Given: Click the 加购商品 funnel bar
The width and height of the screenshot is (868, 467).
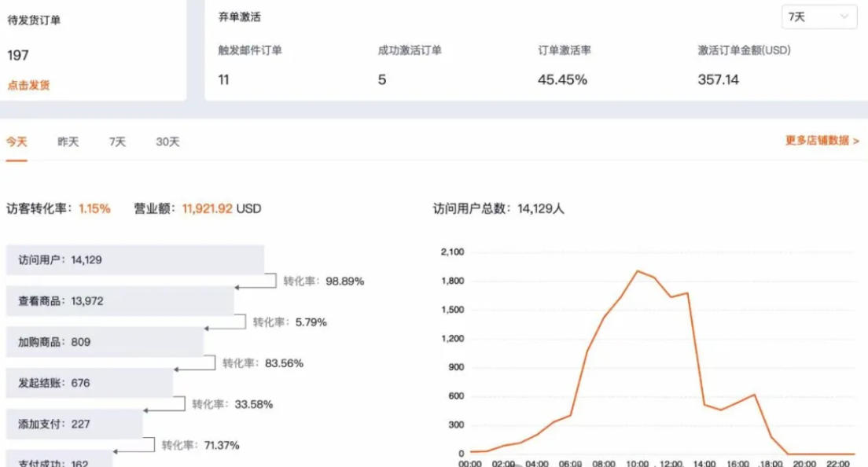Looking at the screenshot, I should (105, 342).
